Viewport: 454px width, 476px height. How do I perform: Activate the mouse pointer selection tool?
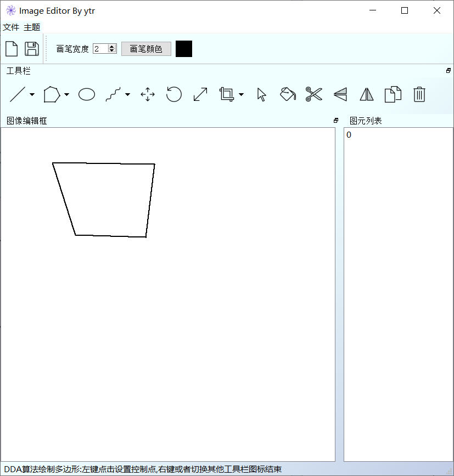[261, 94]
